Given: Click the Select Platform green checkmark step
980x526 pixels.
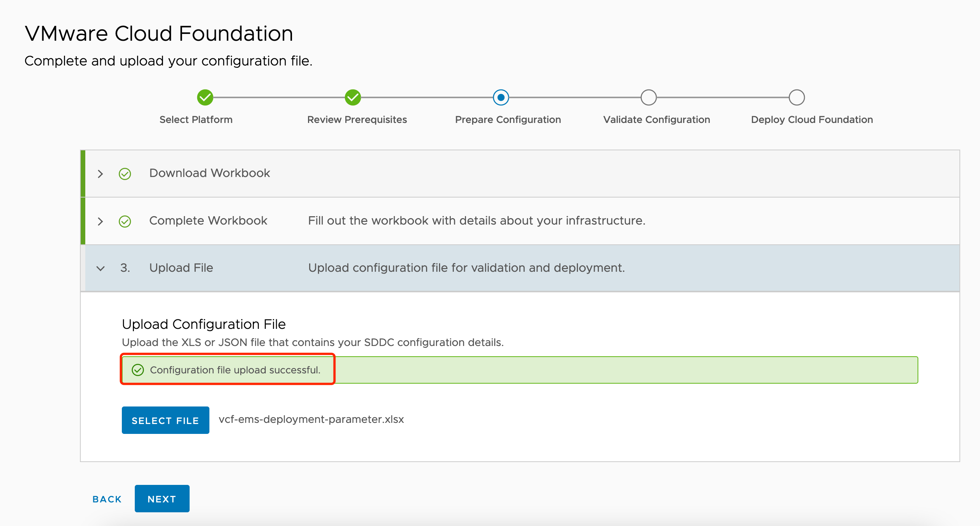Looking at the screenshot, I should pyautogui.click(x=205, y=97).
